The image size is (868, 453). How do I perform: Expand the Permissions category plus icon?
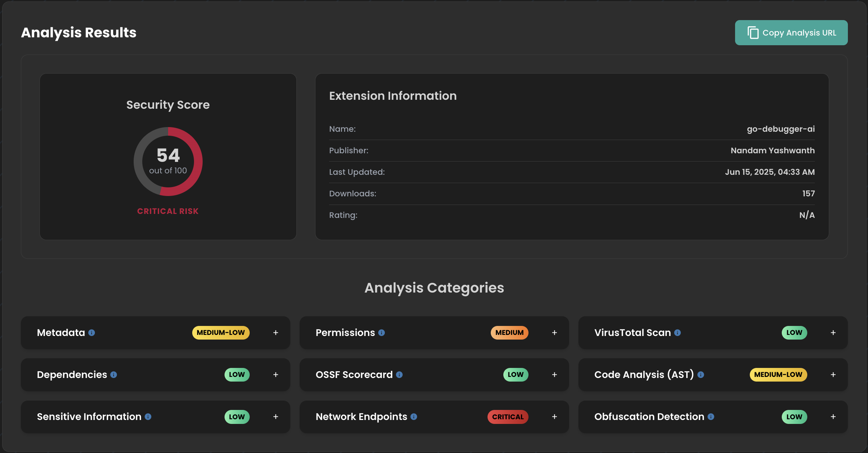(554, 333)
